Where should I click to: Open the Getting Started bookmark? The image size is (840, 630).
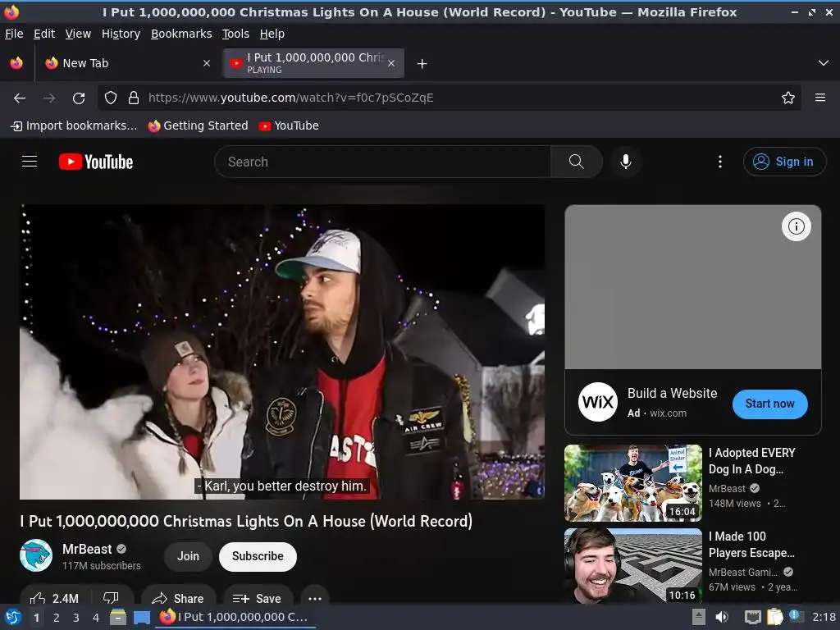[x=199, y=126]
